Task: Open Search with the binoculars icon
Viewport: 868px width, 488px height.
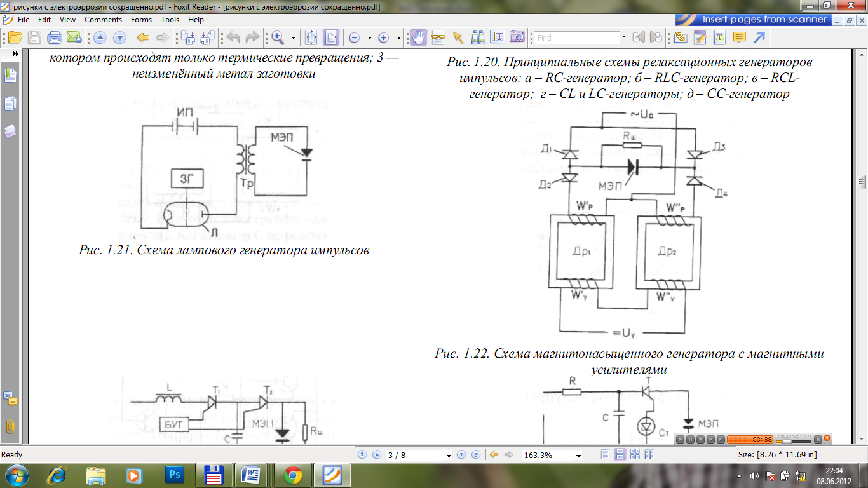Action: tap(478, 37)
